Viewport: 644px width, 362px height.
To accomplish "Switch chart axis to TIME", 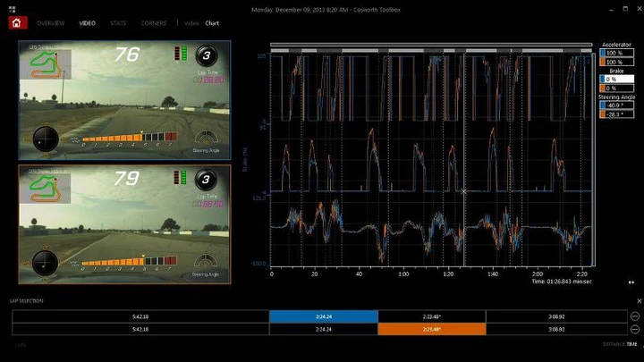I will point(632,344).
